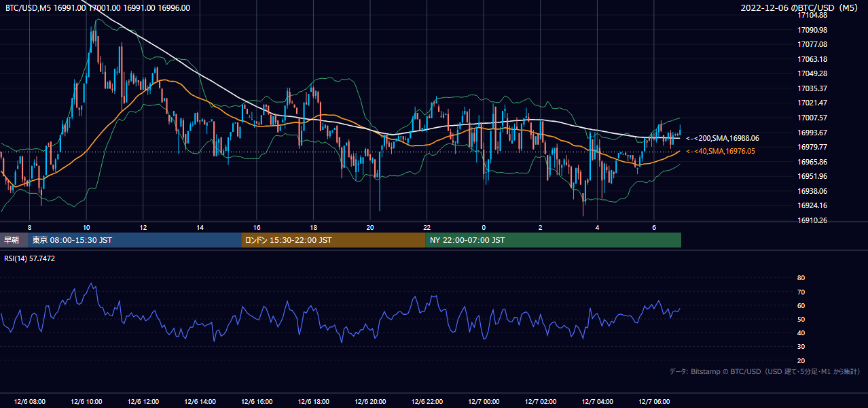
Task: Click the 12/6 10:00 time label
Action: click(x=86, y=402)
